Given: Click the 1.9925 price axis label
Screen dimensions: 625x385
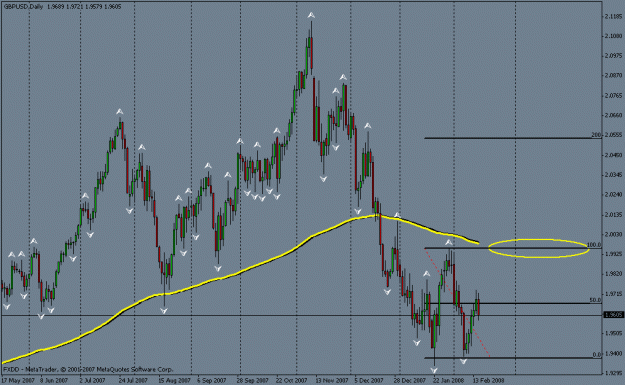Looking at the screenshot, I should (x=613, y=254).
